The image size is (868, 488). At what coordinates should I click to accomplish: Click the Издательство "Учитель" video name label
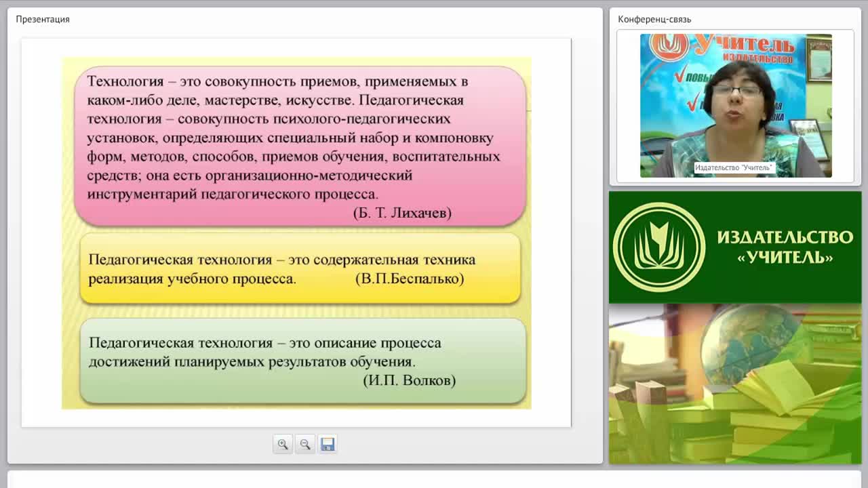tap(734, 167)
